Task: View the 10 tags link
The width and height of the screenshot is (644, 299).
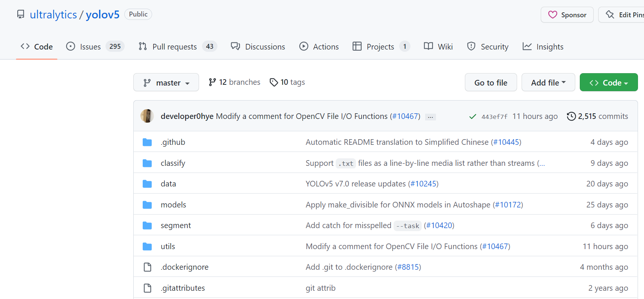Action: [x=287, y=82]
